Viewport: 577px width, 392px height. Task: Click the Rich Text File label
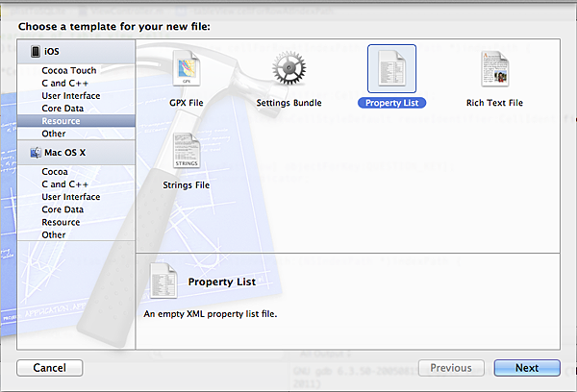pyautogui.click(x=494, y=103)
